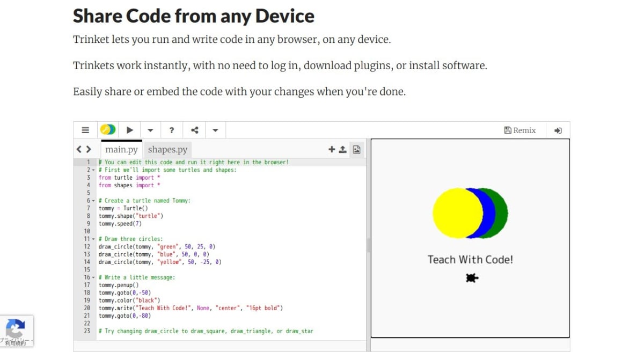This screenshot has width=644, height=352.
Task: Click code line 'tommy.speed(7)'
Action: (x=120, y=224)
